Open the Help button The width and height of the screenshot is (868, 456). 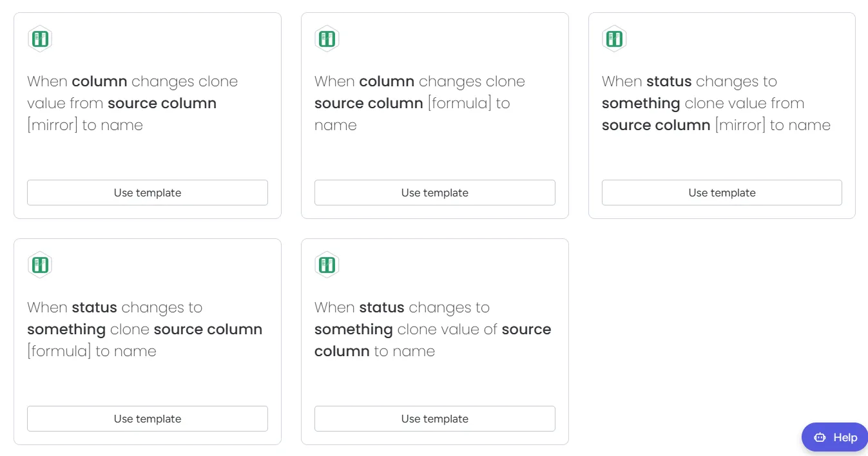click(x=834, y=437)
